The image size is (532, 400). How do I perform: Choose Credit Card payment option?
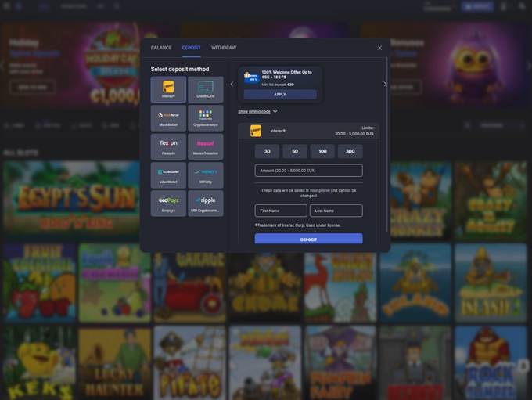coord(206,89)
